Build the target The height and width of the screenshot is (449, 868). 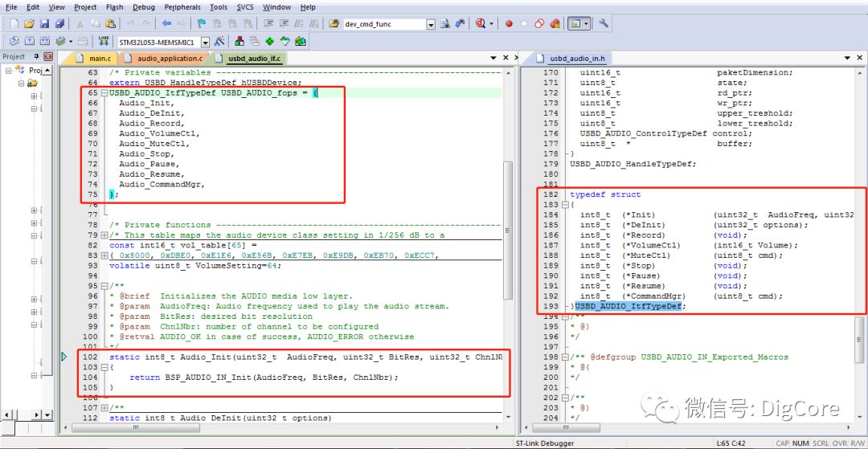tap(30, 42)
